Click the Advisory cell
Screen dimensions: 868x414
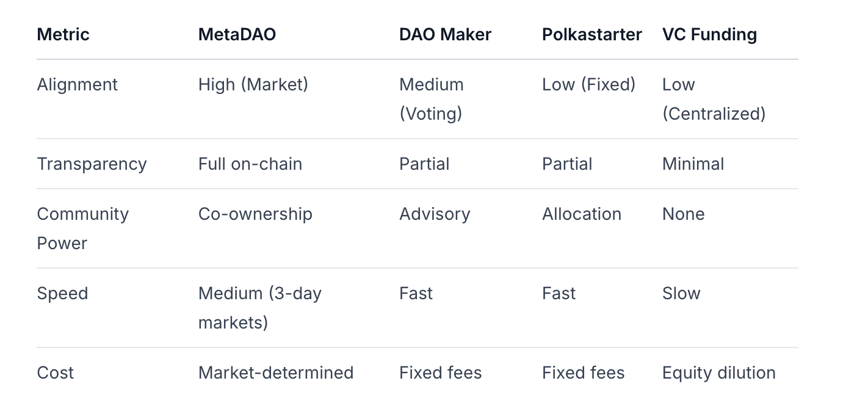(435, 214)
